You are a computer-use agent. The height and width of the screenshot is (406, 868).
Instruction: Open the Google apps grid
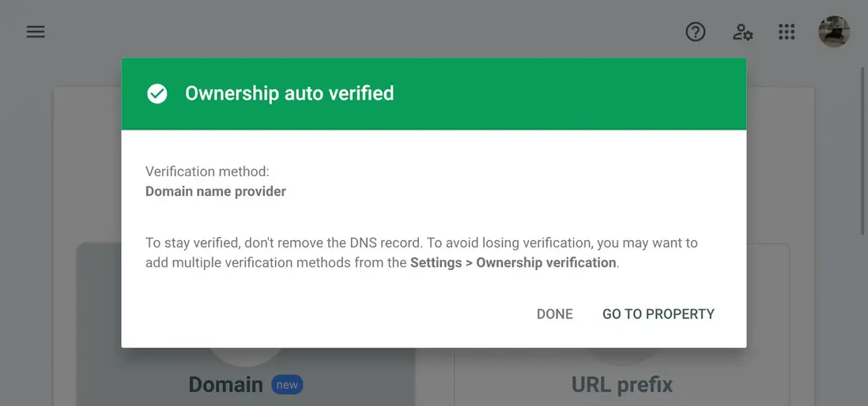pyautogui.click(x=786, y=32)
